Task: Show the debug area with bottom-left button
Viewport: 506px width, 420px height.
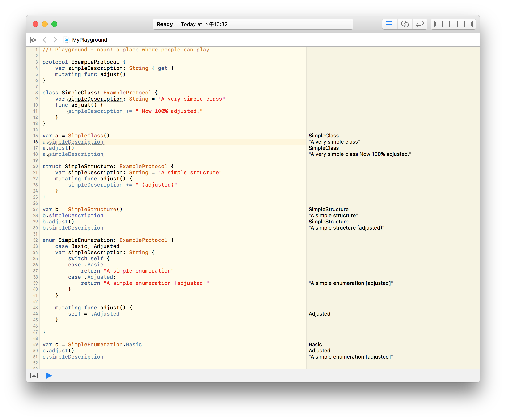Action: [x=34, y=375]
